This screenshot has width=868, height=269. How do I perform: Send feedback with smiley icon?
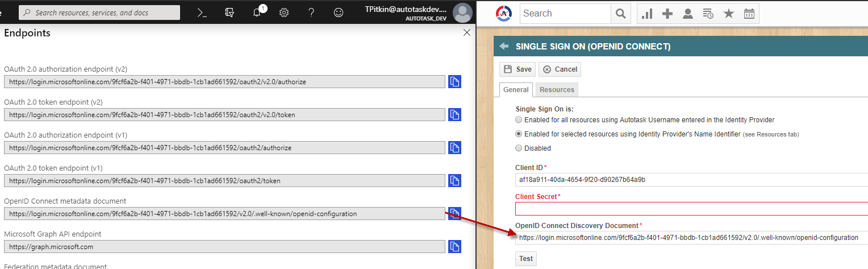[339, 13]
